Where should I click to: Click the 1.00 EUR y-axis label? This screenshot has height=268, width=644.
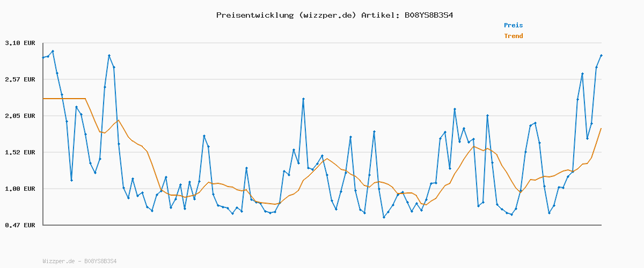coord(20,189)
